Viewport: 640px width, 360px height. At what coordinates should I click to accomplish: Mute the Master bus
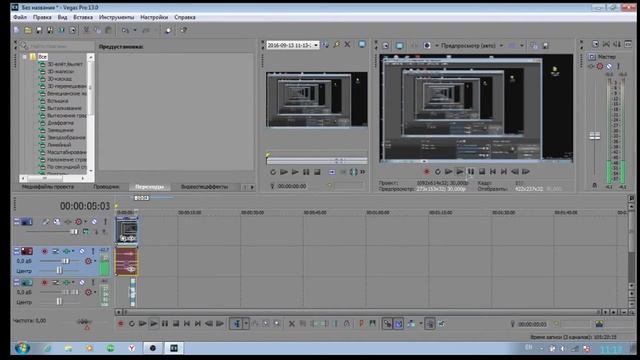click(609, 66)
